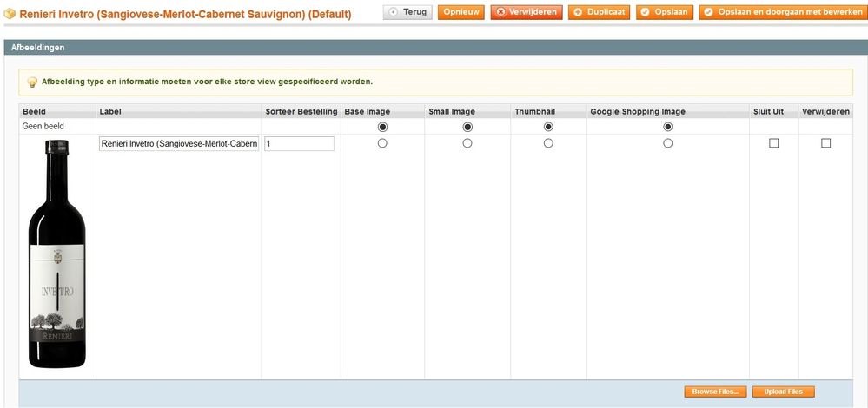
Task: Save the product with Opslaan
Action: [x=664, y=12]
